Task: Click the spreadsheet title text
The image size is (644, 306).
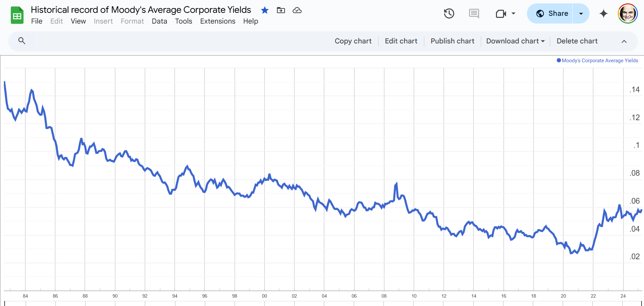Action: click(x=141, y=10)
